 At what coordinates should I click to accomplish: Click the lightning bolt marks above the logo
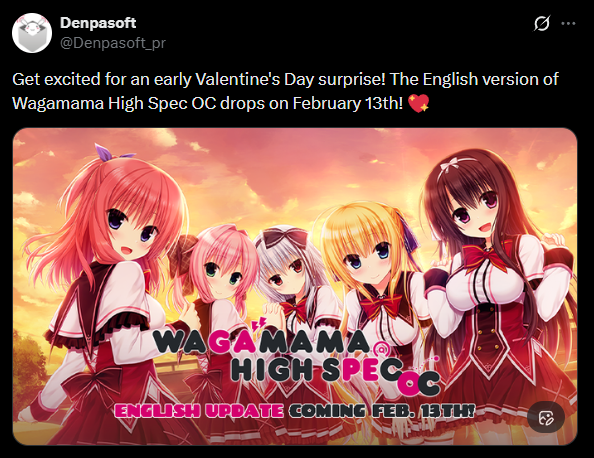260,324
